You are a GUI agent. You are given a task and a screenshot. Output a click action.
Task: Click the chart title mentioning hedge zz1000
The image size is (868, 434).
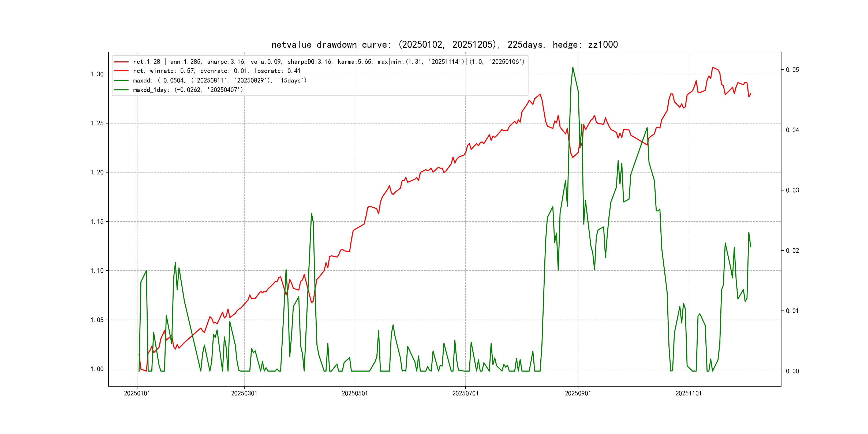[x=444, y=44]
